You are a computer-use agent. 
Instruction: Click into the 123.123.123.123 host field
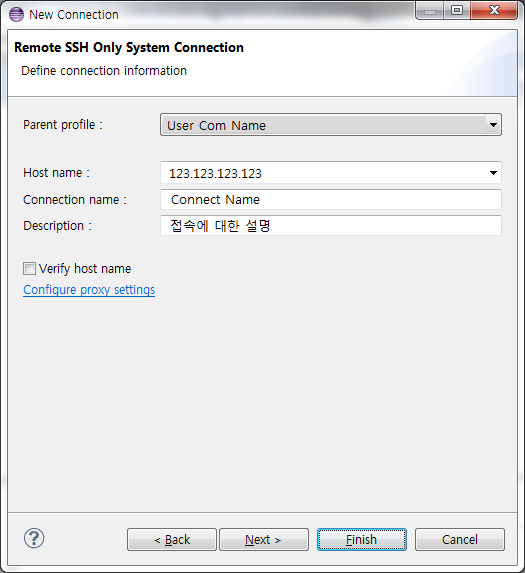coord(331,173)
